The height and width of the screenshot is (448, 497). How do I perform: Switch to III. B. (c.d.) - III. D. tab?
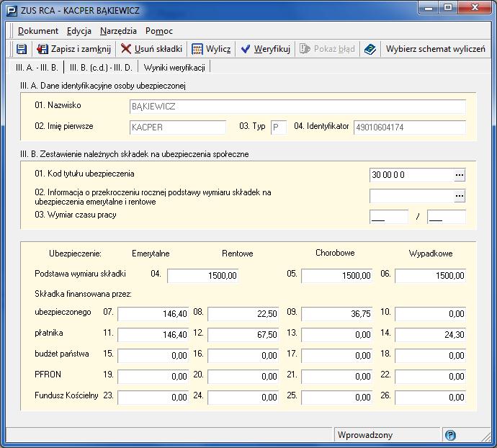click(101, 67)
